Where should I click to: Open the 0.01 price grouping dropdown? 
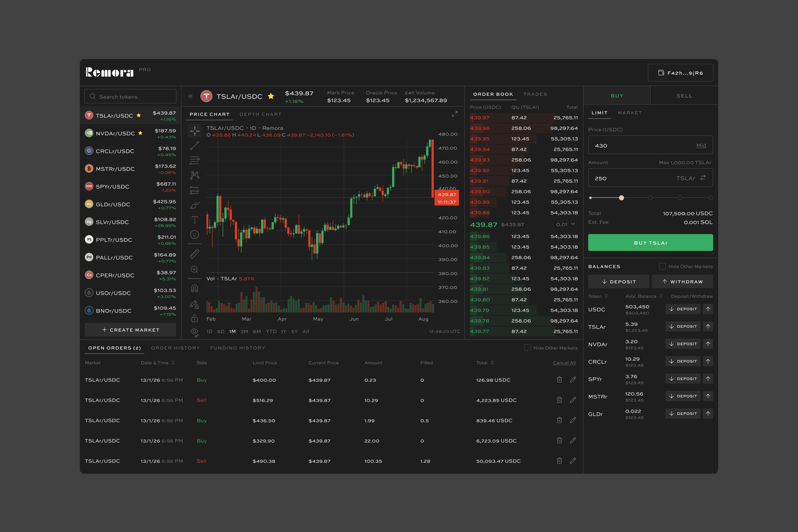click(x=566, y=224)
